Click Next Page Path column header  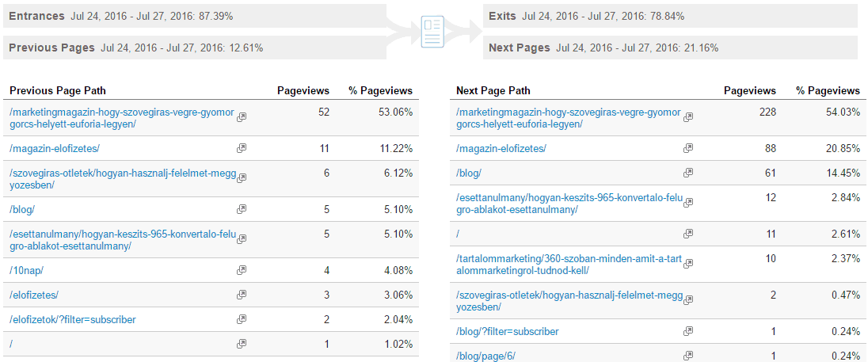point(493,90)
